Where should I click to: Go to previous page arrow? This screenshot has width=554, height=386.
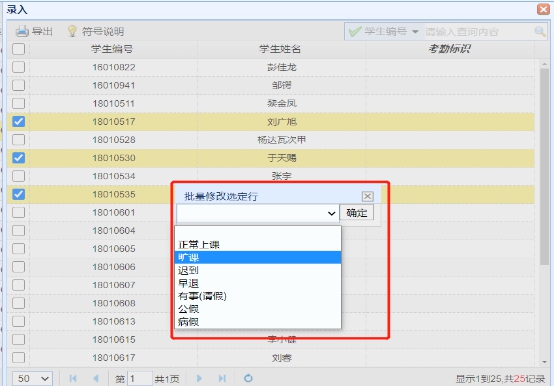[x=96, y=379]
